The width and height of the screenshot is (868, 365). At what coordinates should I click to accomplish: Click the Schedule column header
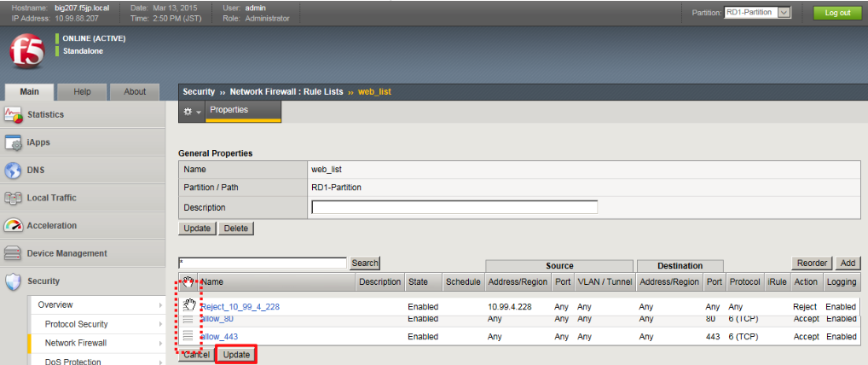click(463, 282)
